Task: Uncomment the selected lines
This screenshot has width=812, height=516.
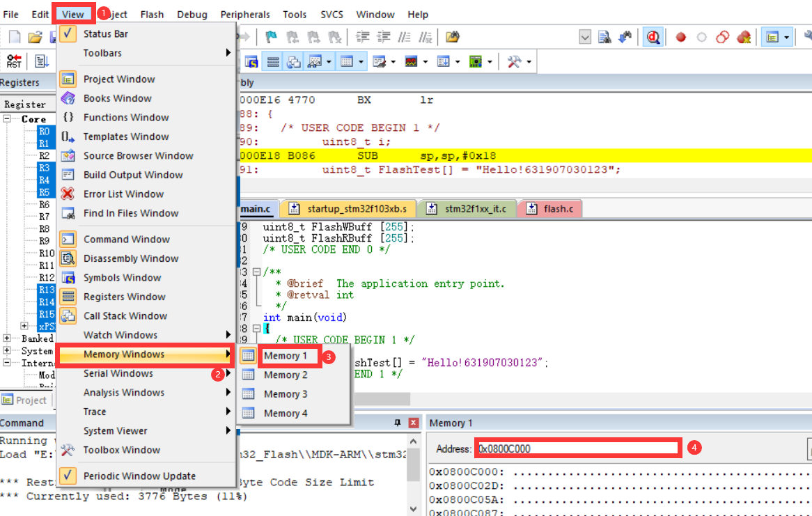Action: 425,37
